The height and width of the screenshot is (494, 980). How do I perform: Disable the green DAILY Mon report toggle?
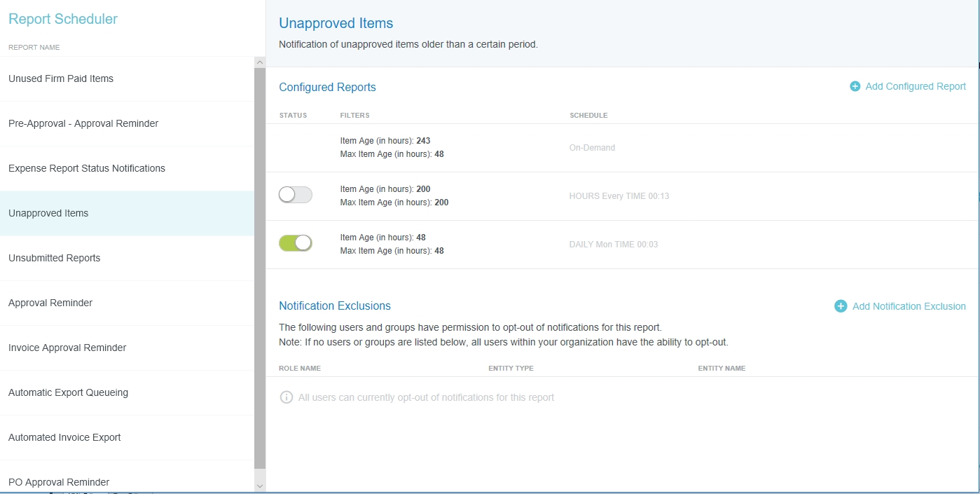tap(295, 243)
